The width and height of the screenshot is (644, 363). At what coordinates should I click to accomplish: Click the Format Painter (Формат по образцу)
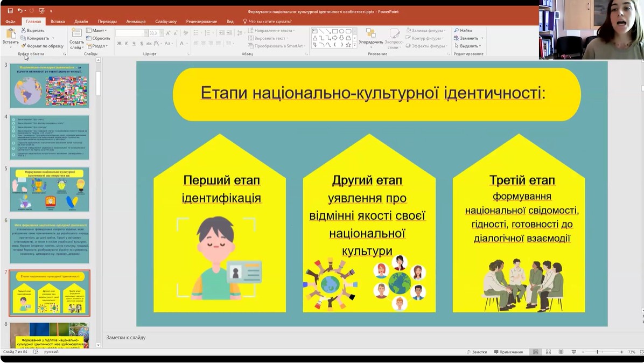pos(43,46)
